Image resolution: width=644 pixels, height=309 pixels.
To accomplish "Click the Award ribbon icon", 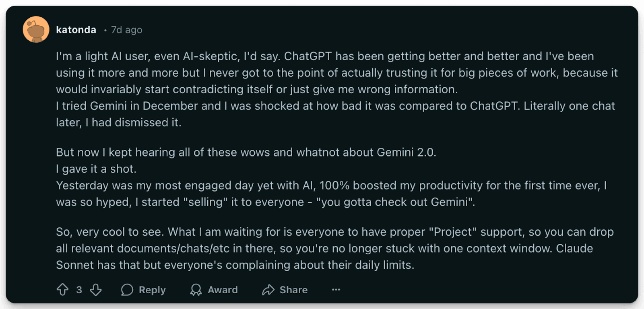I will tap(197, 290).
